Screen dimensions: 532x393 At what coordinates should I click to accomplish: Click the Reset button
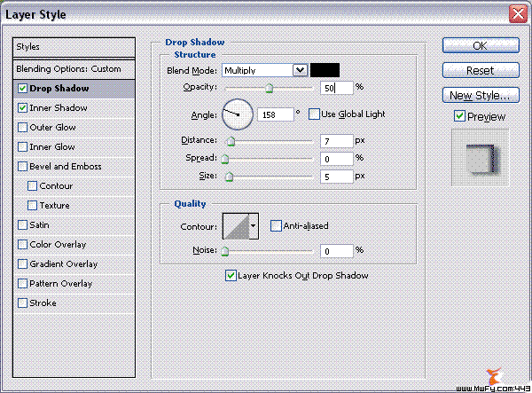[481, 70]
